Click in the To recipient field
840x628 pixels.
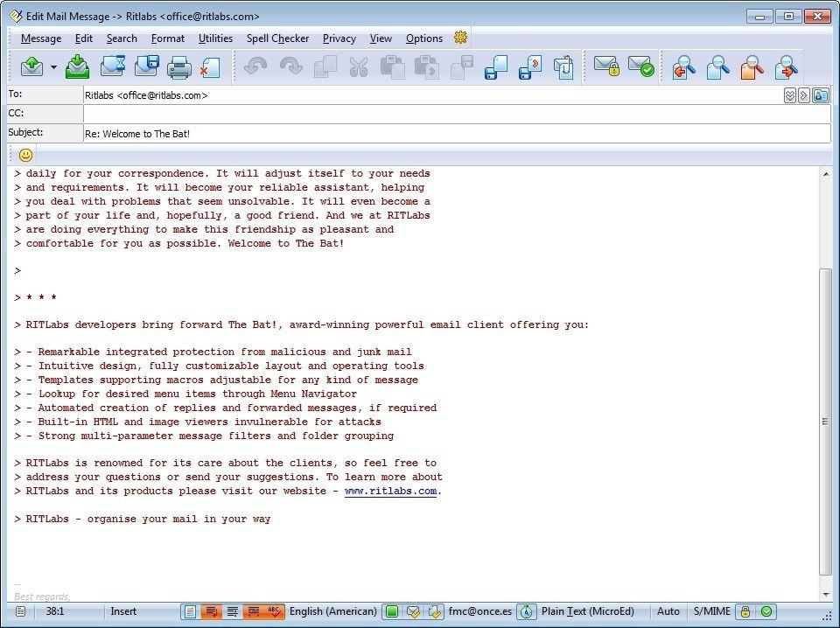click(x=433, y=95)
